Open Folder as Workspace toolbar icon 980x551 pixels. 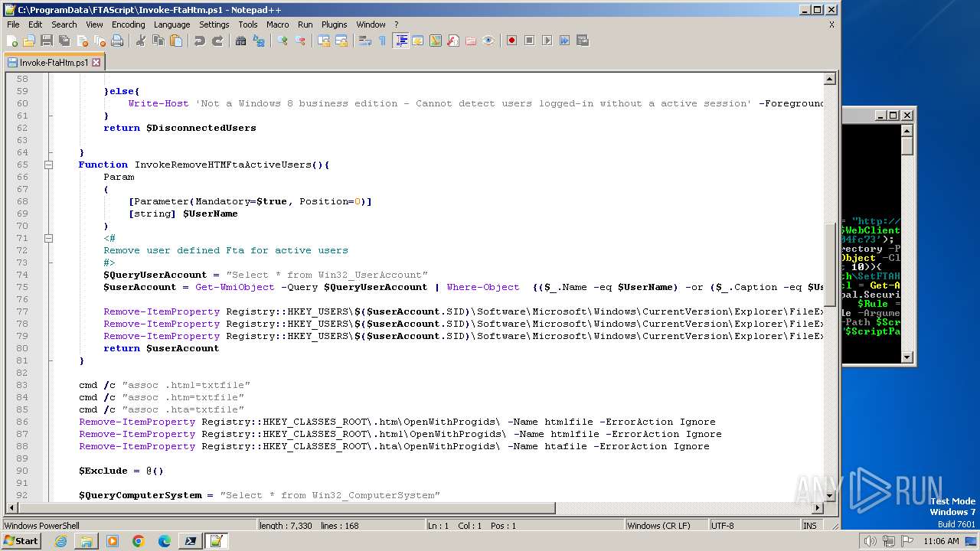coord(470,41)
